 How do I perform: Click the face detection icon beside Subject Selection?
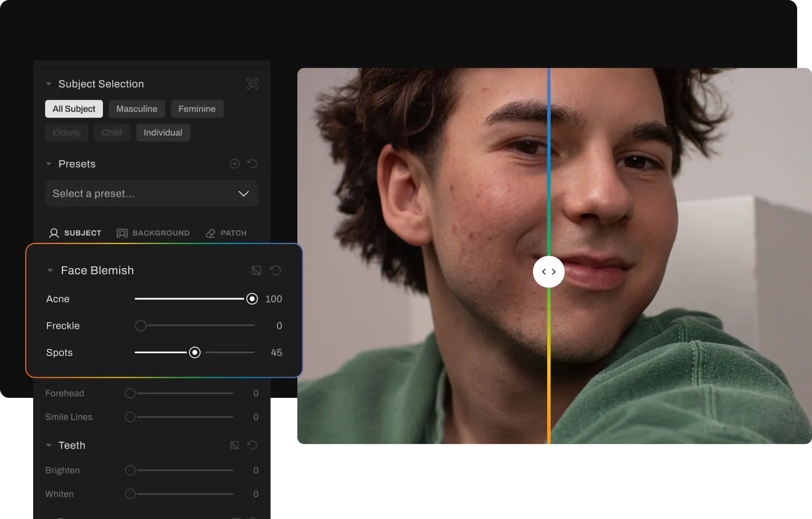[x=252, y=84]
